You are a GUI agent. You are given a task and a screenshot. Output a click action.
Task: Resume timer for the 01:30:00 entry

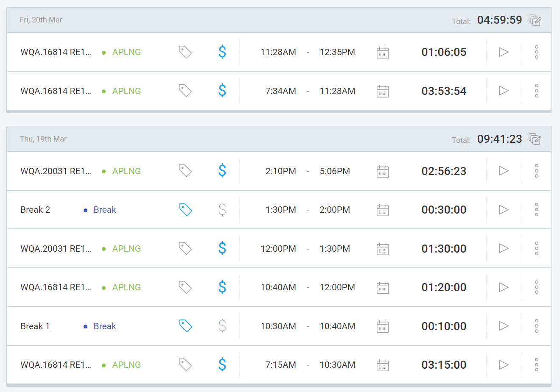tap(504, 248)
